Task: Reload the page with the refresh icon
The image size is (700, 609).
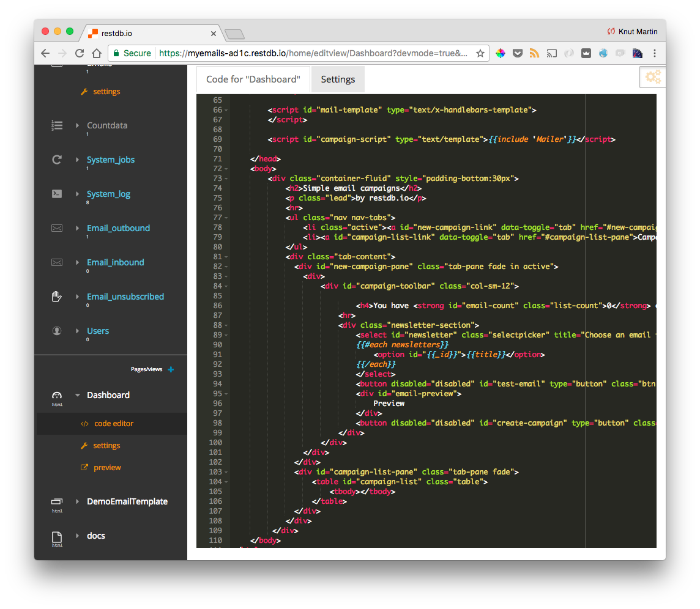Action: coord(80,53)
